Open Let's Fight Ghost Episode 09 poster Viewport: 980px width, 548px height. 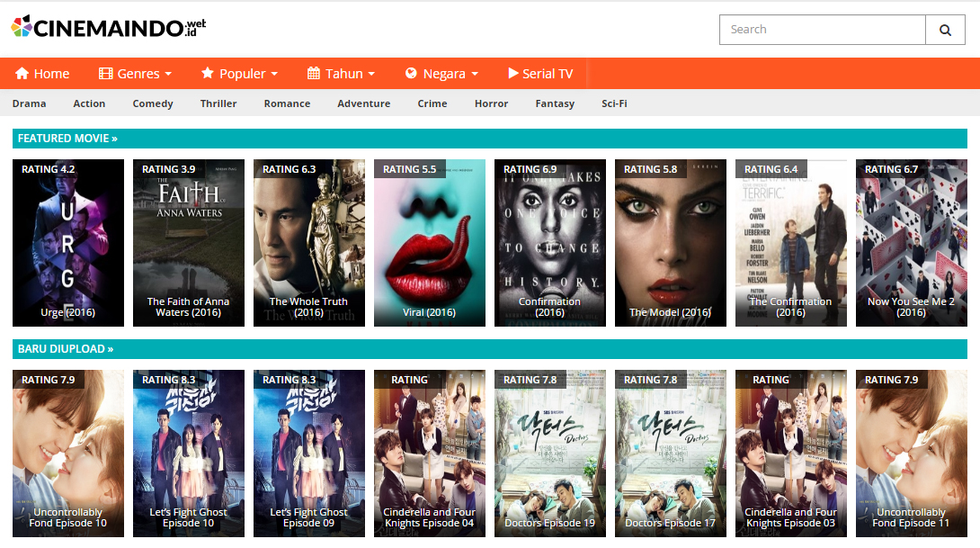point(308,454)
